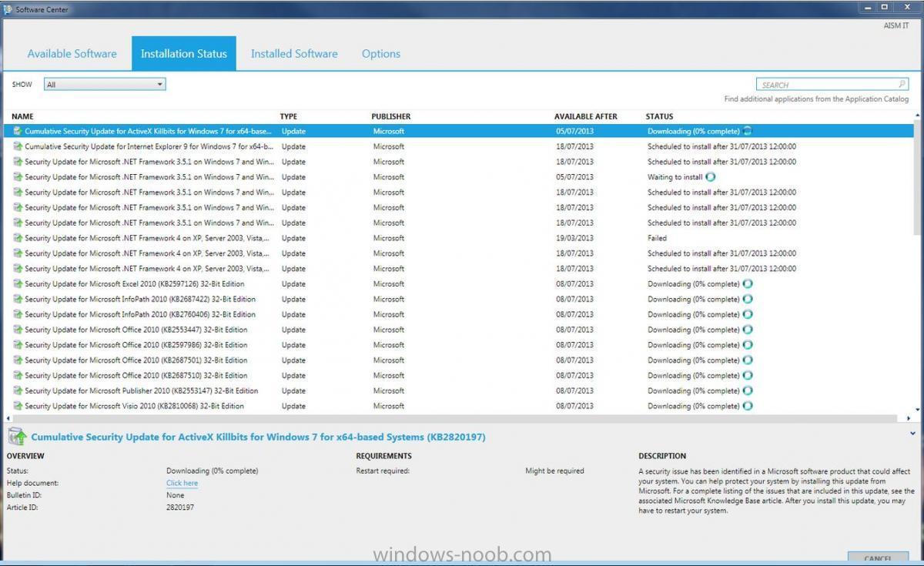Click the update icon of the Waiting to install row
924x566 pixels.
pyautogui.click(x=18, y=177)
